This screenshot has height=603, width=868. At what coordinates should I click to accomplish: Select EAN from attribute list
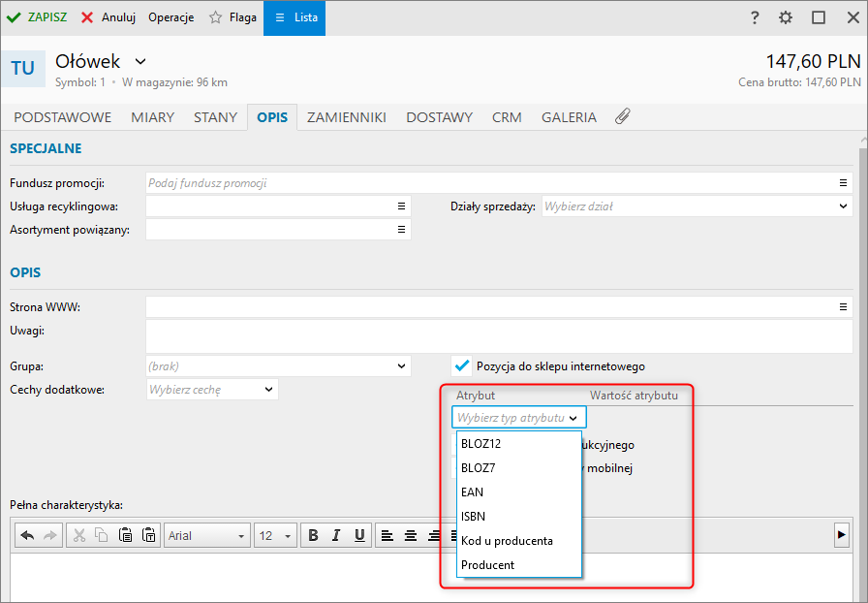[472, 492]
